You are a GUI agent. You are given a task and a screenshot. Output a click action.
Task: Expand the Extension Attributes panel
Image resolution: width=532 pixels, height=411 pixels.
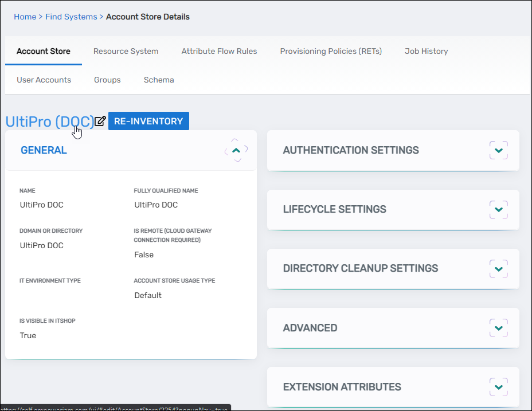pyautogui.click(x=498, y=387)
